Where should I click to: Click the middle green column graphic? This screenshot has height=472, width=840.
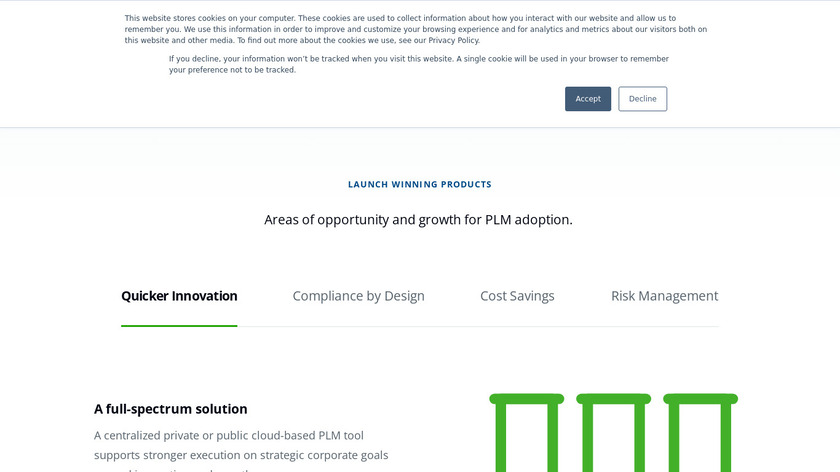tap(613, 432)
